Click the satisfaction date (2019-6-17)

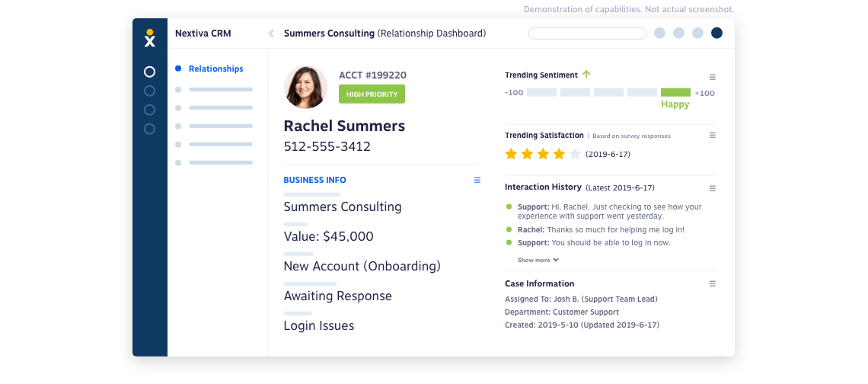(608, 154)
